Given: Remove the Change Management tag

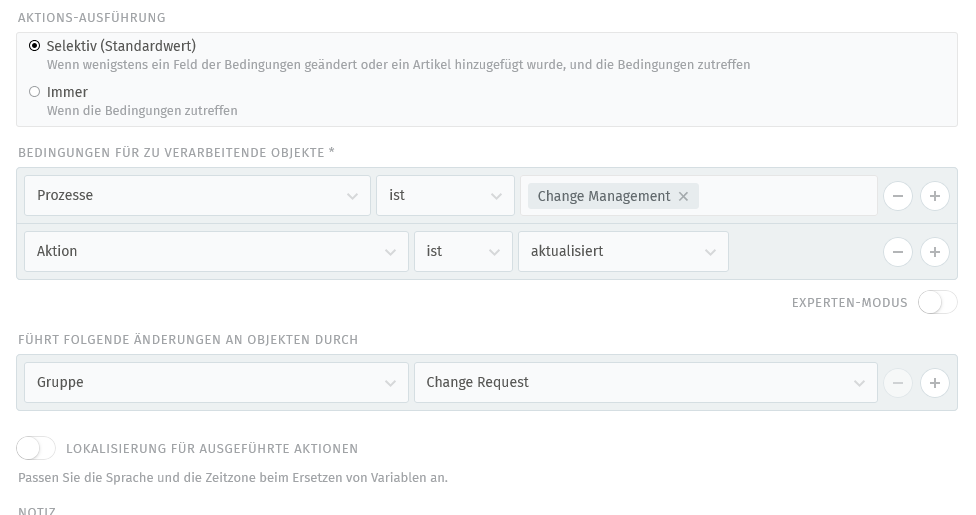Looking at the screenshot, I should 683,197.
